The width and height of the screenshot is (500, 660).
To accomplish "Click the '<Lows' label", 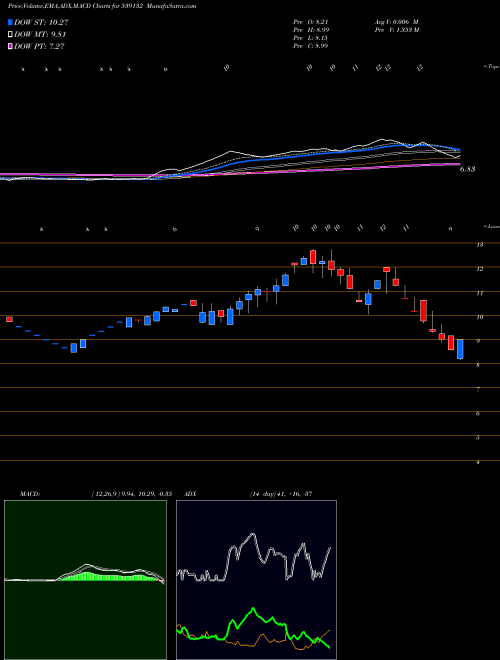I will [491, 226].
